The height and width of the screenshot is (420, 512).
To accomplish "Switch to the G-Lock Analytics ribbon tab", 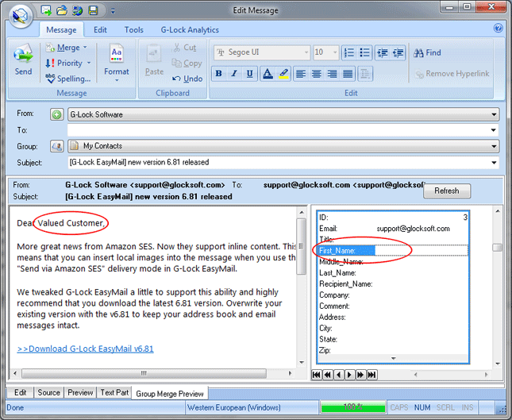I will click(x=190, y=29).
